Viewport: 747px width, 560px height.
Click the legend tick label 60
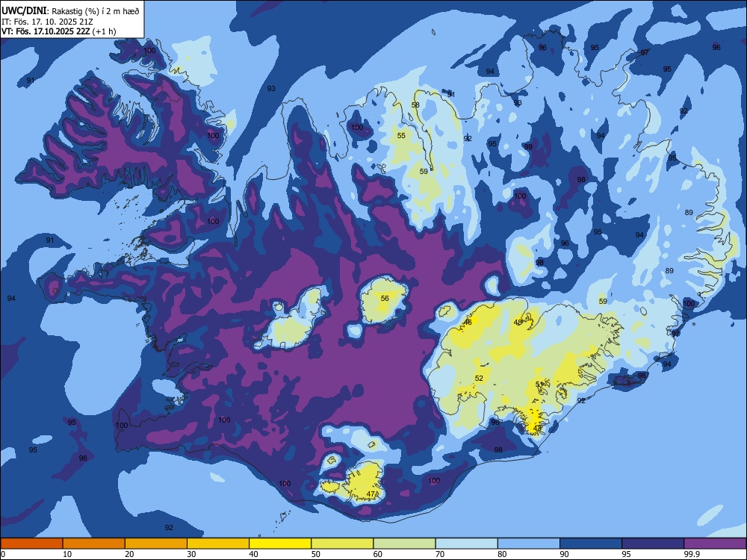tap(378, 554)
